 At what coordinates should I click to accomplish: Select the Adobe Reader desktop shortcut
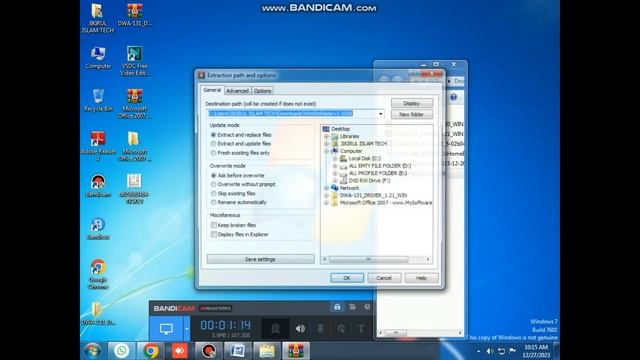(x=98, y=146)
